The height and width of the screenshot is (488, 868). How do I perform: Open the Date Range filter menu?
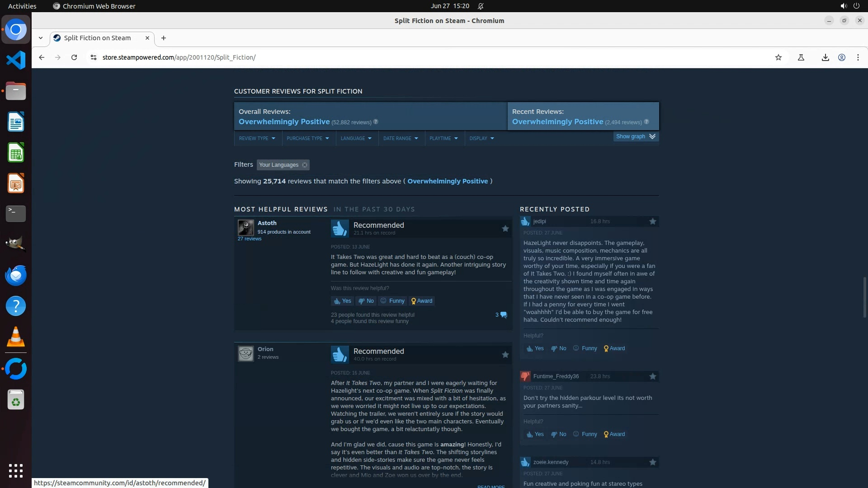point(401,138)
